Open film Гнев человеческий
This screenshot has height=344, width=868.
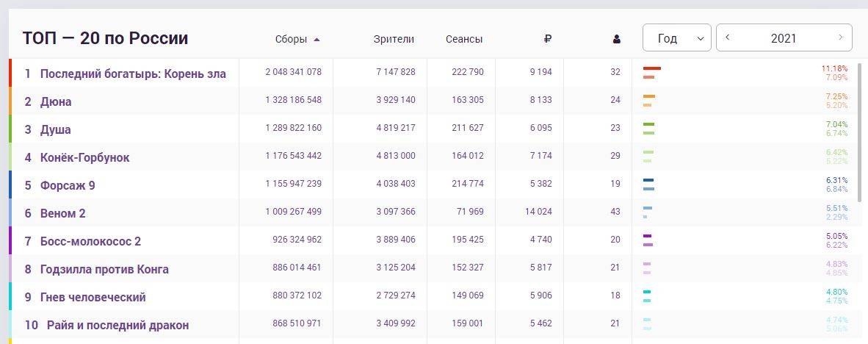(93, 298)
